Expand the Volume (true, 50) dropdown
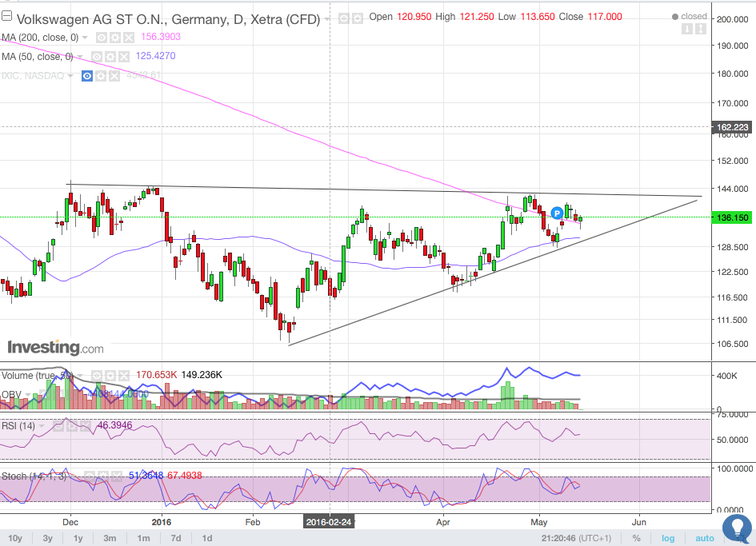Viewport: 756px width, 546px height. click(80, 376)
